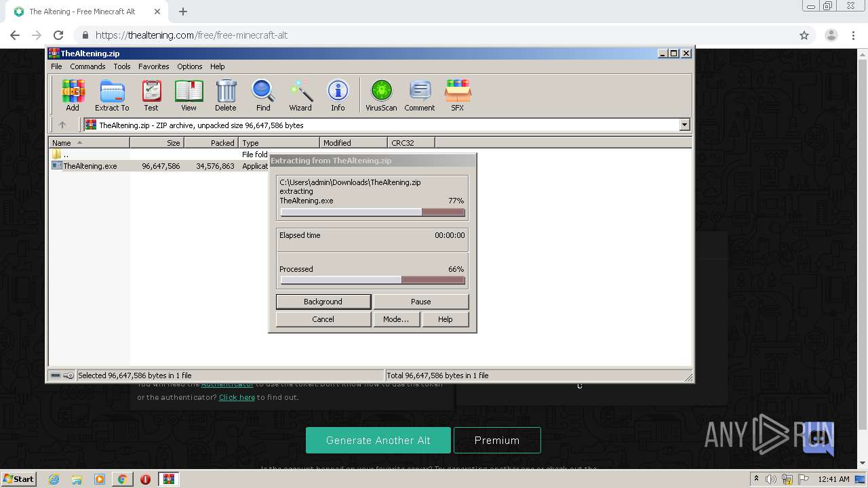Bookmark this page with star icon
Screen dimensions: 868x488
804,35
